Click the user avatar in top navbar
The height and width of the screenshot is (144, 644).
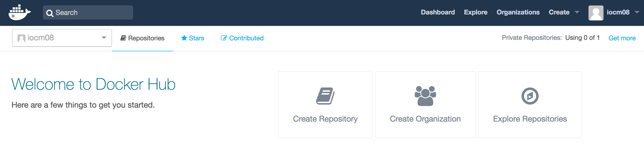(x=596, y=13)
